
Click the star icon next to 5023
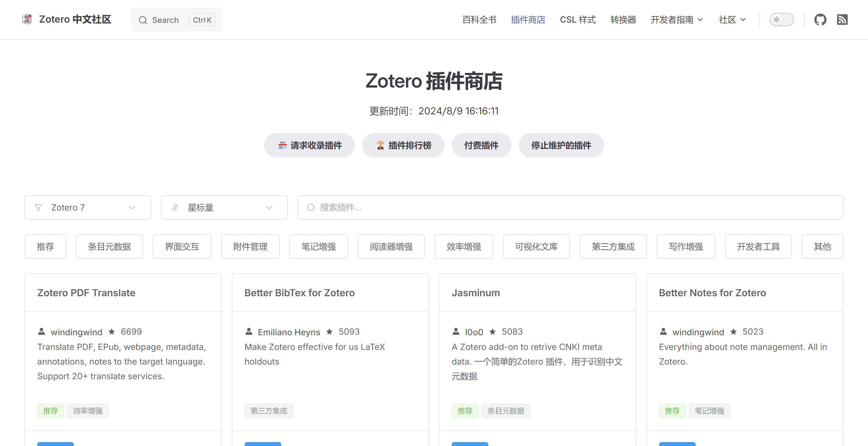click(x=733, y=332)
